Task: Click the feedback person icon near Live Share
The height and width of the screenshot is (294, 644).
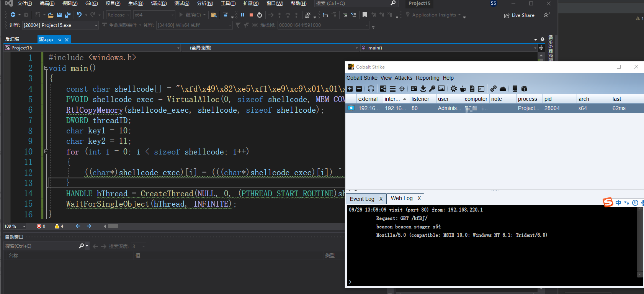Action: (x=547, y=15)
